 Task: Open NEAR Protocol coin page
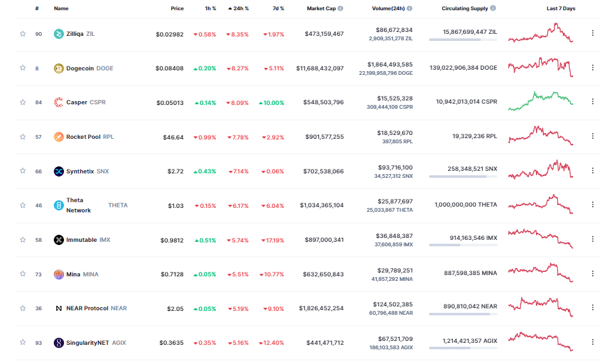pyautogui.click(x=97, y=308)
